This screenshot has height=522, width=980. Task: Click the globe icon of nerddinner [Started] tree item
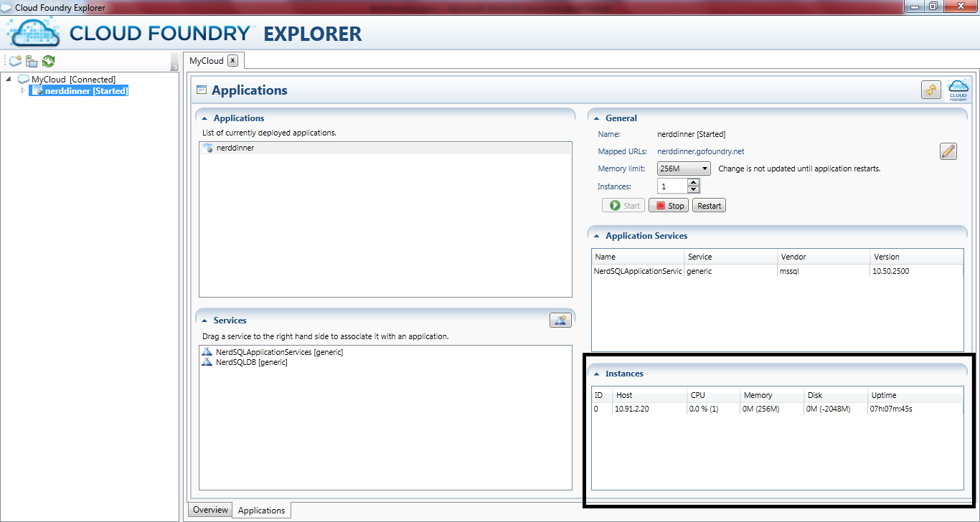point(38,91)
